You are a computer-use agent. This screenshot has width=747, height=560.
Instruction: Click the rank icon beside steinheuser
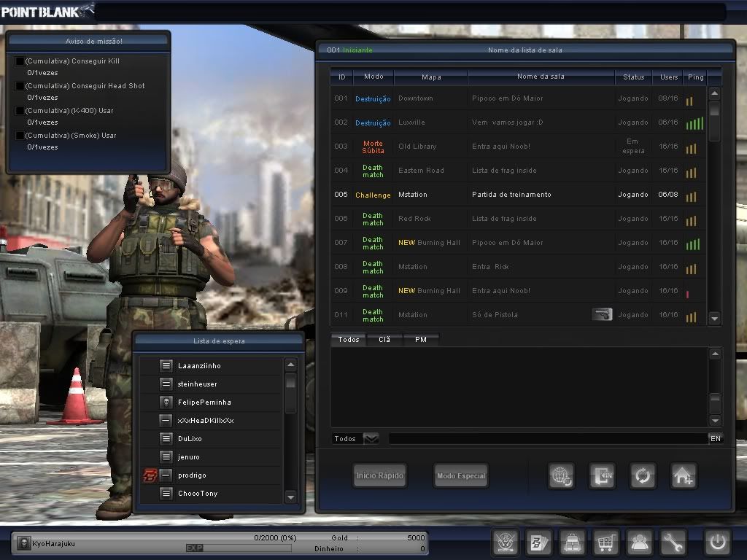(x=166, y=384)
